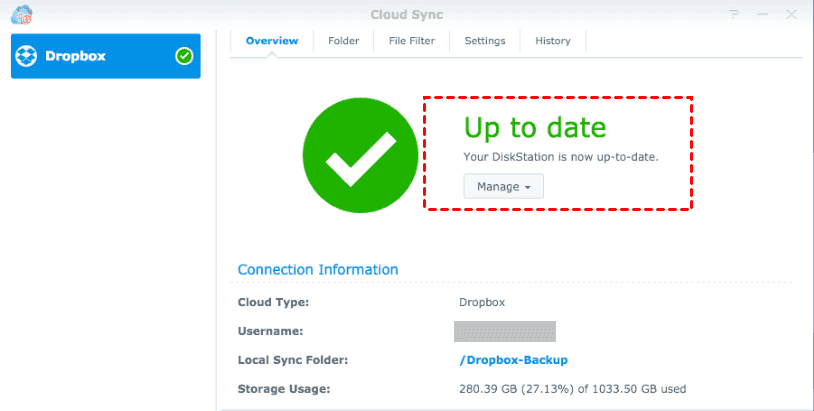The width and height of the screenshot is (814, 411).
Task: Click the large green checkmark status icon
Action: tap(360, 155)
